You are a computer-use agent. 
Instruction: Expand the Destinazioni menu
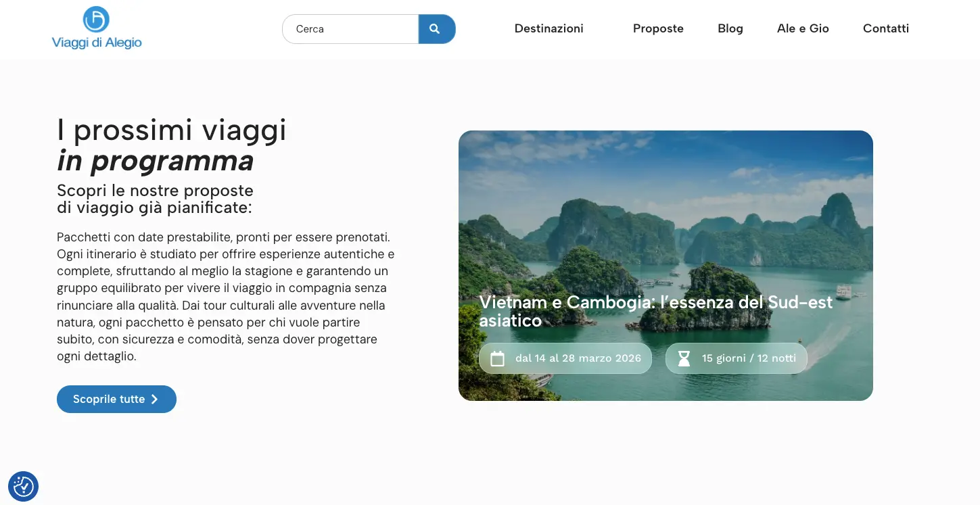coord(549,28)
